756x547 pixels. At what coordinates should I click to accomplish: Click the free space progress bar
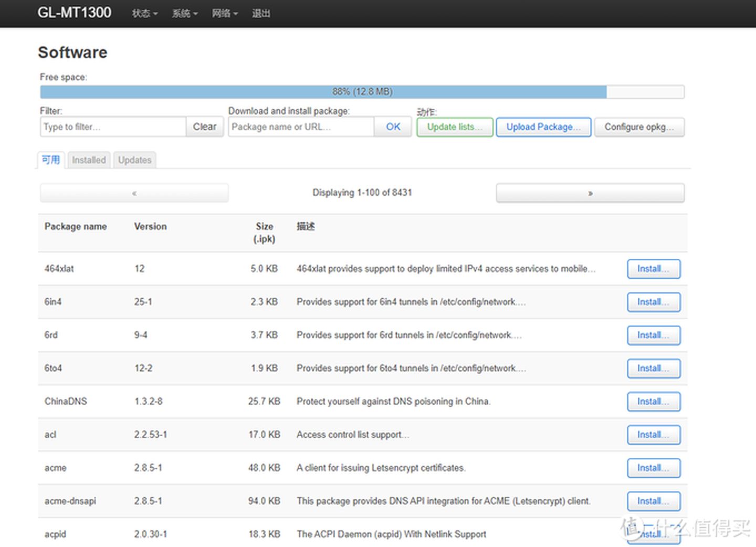(x=362, y=92)
